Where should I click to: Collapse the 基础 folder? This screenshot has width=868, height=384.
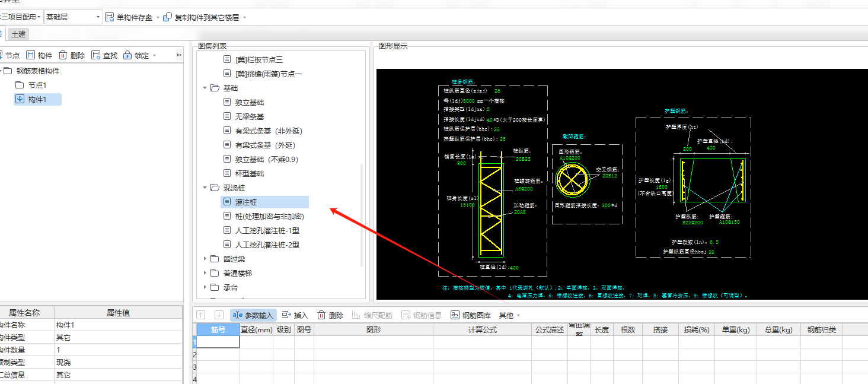tap(205, 88)
